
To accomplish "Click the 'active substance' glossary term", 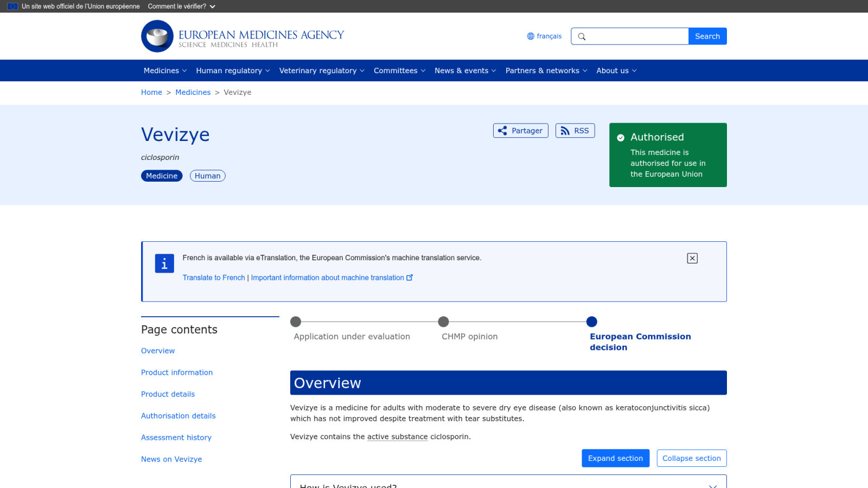I will [x=397, y=436].
